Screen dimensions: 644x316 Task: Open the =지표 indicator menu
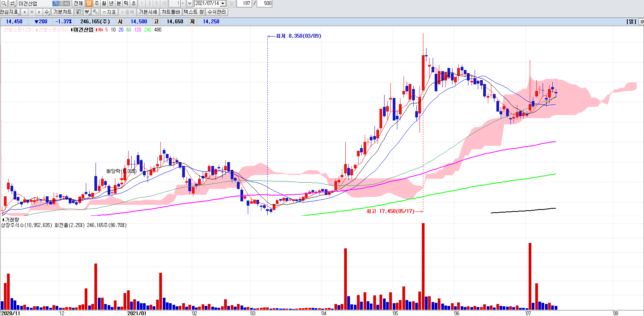tap(110, 12)
